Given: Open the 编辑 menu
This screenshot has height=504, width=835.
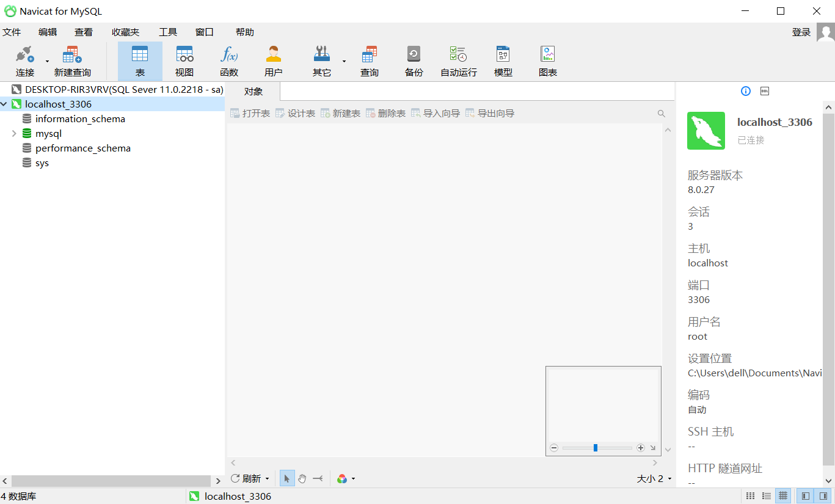Looking at the screenshot, I should 48,32.
